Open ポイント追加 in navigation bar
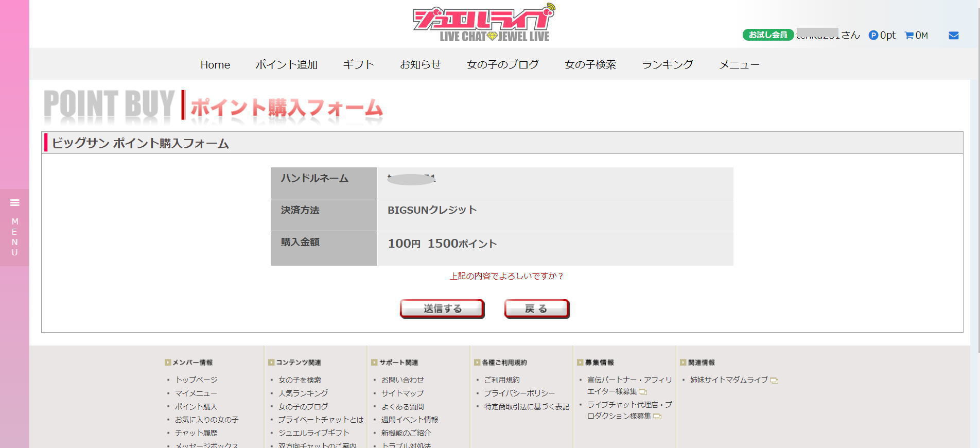The image size is (980, 448). (x=286, y=64)
